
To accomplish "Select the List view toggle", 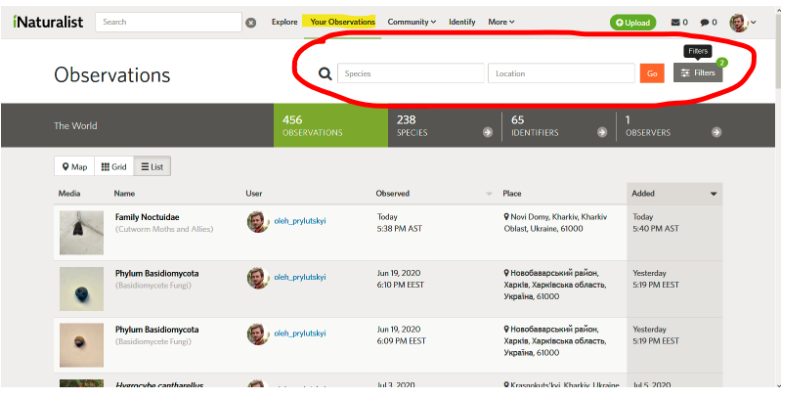I will pyautogui.click(x=152, y=167).
